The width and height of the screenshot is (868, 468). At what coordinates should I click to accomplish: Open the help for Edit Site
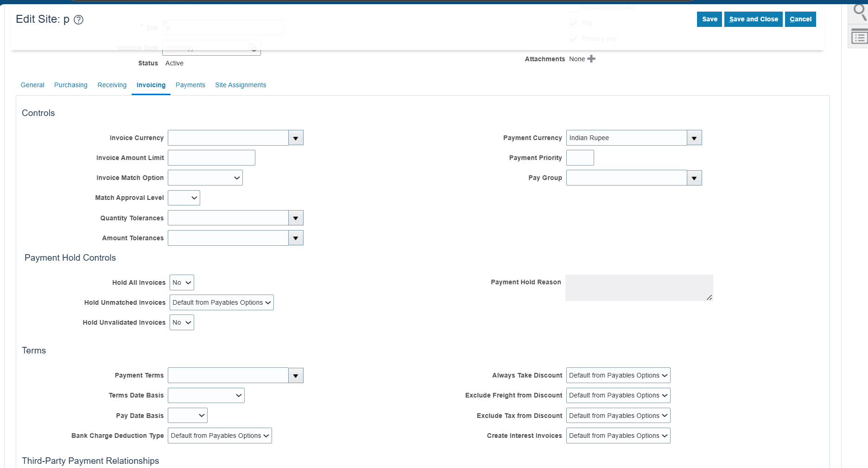tap(79, 19)
